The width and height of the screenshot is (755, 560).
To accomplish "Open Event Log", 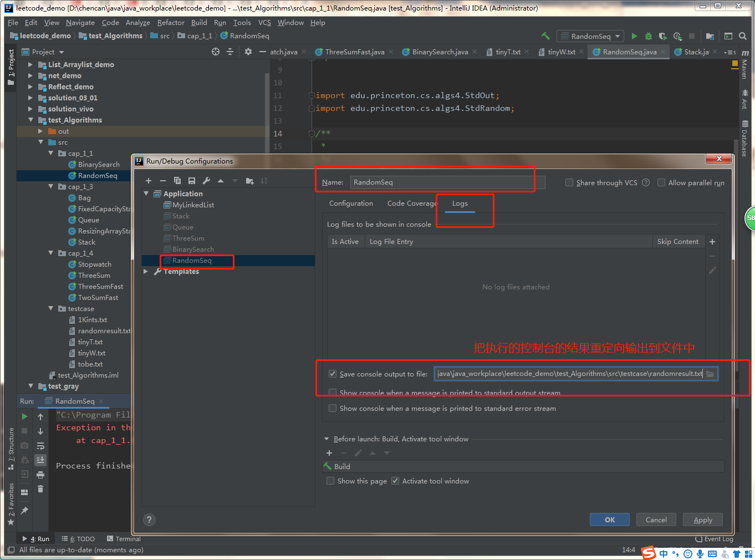I will pos(715,539).
